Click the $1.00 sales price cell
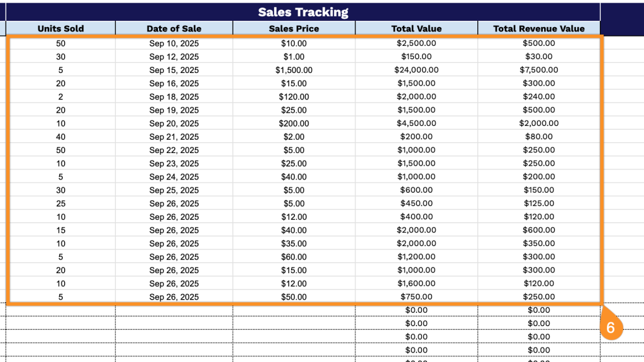Screen dimensions: 644x362 pos(294,57)
